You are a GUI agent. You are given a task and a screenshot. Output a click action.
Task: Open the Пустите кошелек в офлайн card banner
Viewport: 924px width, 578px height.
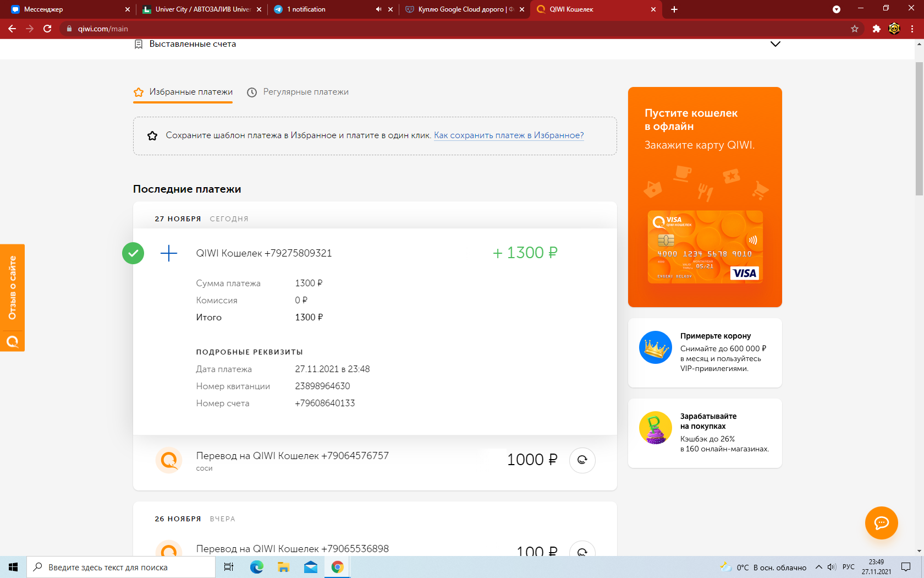click(705, 197)
